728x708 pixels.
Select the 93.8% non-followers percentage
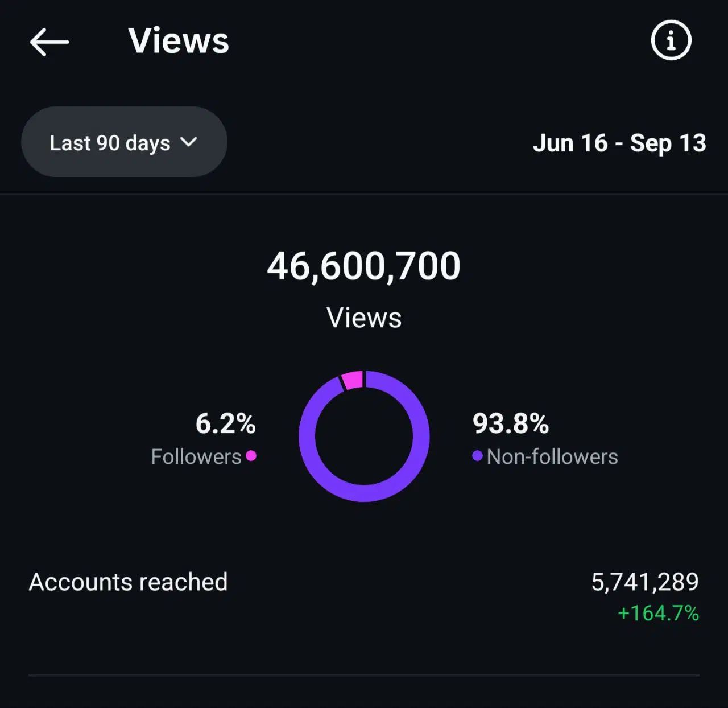[511, 423]
